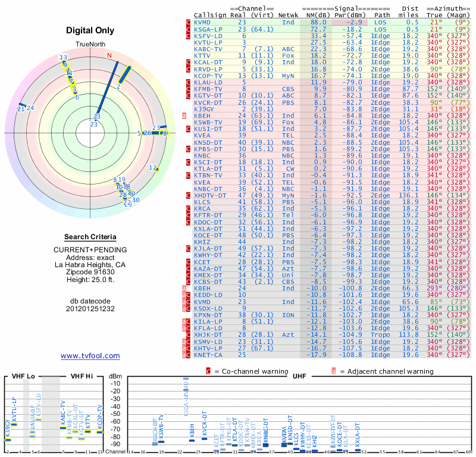Click the 'NM(dB)' column header
Image resolution: width=476 pixels, height=457 pixels.
[318, 15]
